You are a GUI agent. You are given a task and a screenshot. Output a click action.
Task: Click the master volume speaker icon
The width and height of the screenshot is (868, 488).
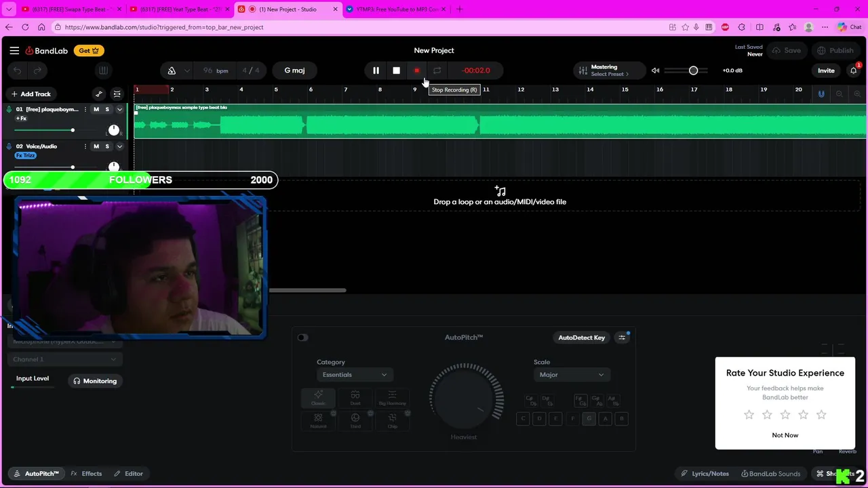[x=655, y=70]
